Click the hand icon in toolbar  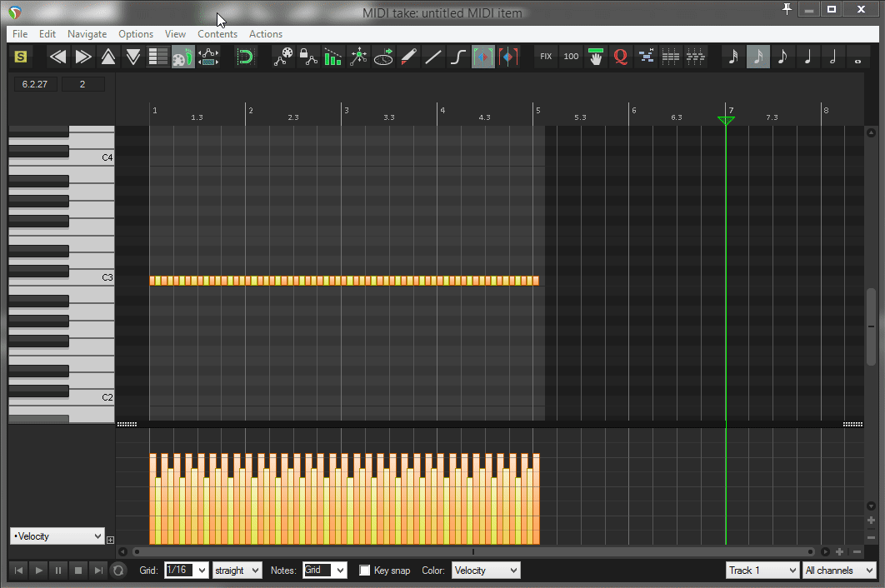(595, 57)
